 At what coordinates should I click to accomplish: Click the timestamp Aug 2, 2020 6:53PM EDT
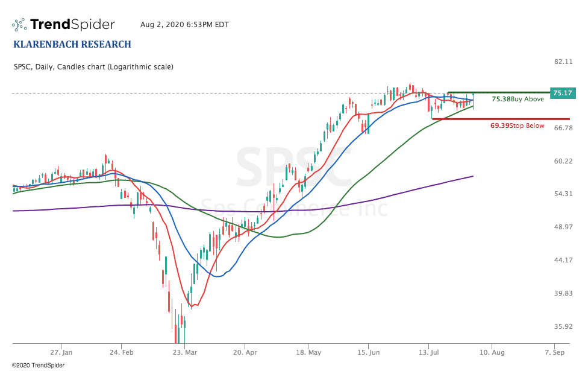click(184, 25)
